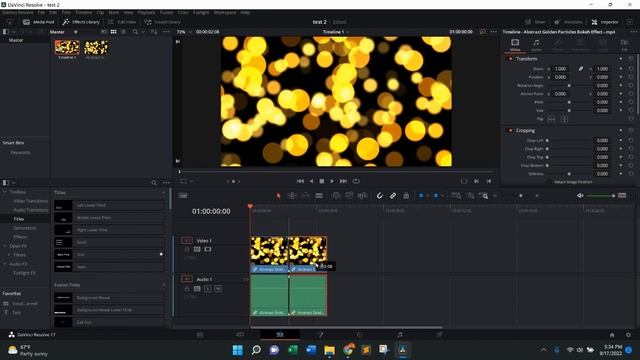Click the Replace Clip icon
The image size is (640, 360).
362,196
